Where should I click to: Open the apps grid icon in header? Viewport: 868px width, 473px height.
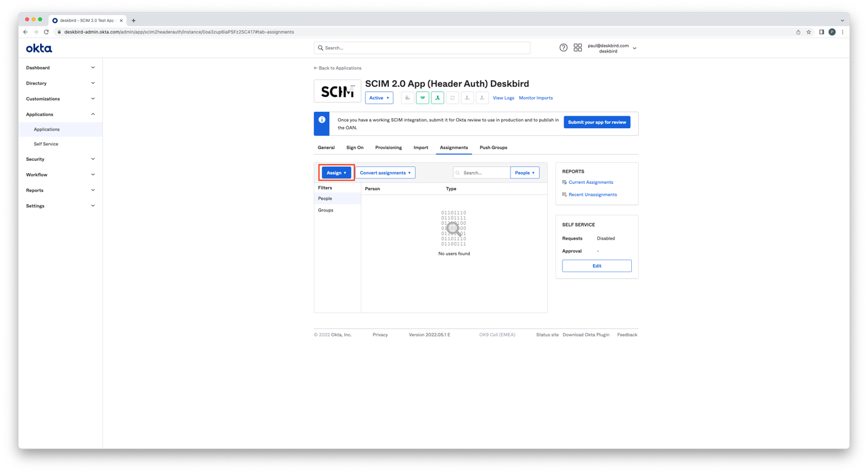click(x=577, y=48)
